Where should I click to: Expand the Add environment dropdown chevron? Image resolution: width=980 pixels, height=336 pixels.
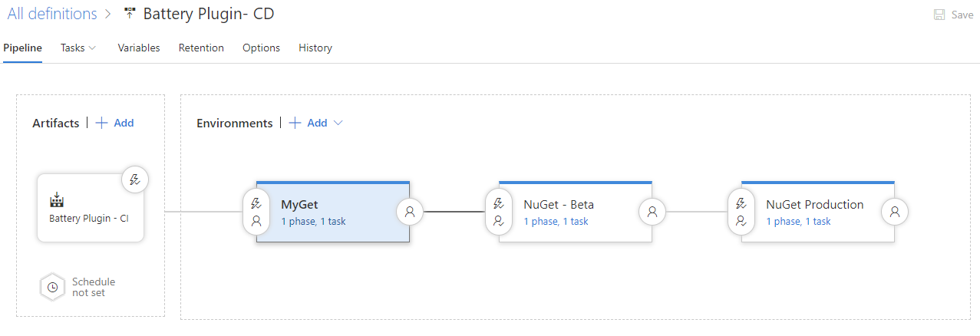(338, 123)
